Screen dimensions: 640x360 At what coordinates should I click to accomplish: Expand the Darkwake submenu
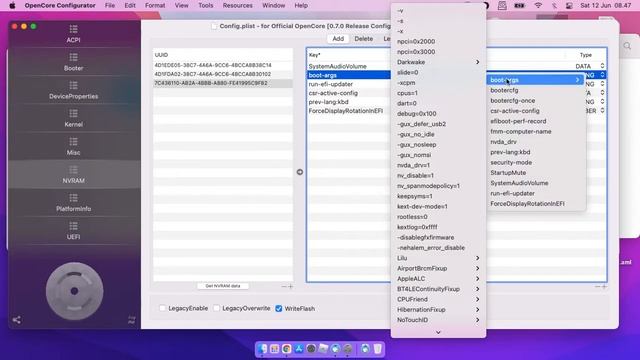click(438, 62)
